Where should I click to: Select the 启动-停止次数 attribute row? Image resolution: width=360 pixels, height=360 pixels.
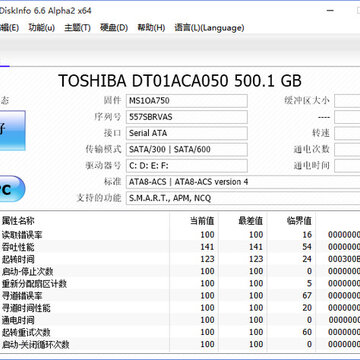pos(180,271)
